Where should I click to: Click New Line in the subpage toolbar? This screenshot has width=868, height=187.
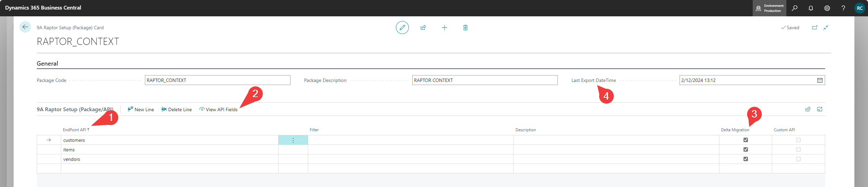tap(141, 109)
